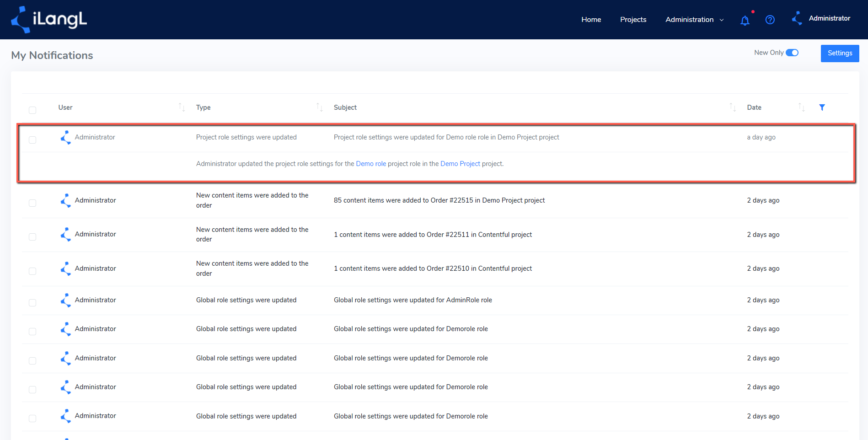Image resolution: width=868 pixels, height=440 pixels.
Task: Click the Date column header
Action: [754, 107]
